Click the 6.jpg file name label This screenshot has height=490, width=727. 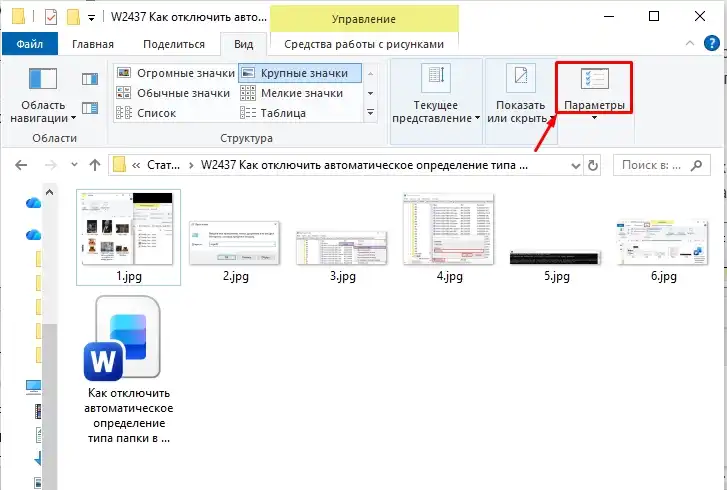(663, 276)
